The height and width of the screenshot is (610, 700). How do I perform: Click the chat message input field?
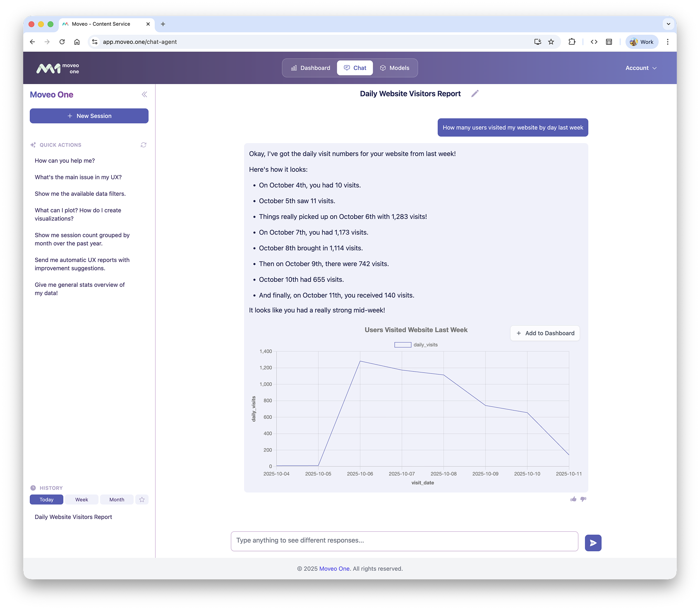coord(405,540)
